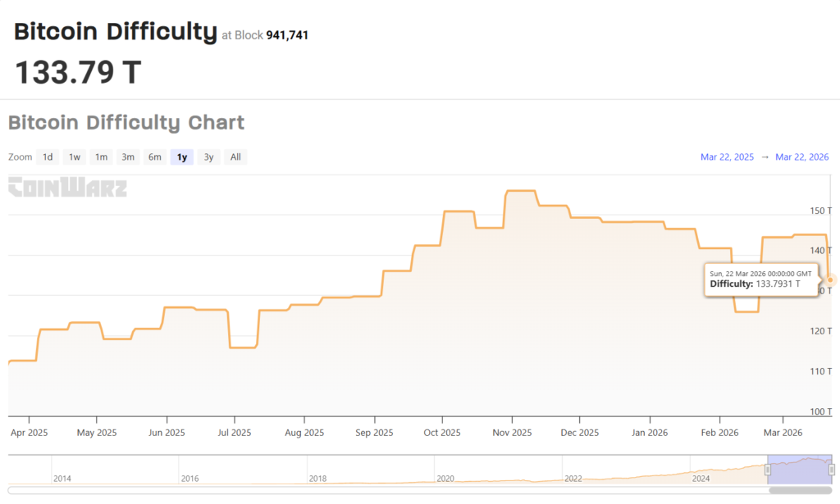Zoom the chart to 3y
This screenshot has width=840, height=504.
[x=208, y=157]
